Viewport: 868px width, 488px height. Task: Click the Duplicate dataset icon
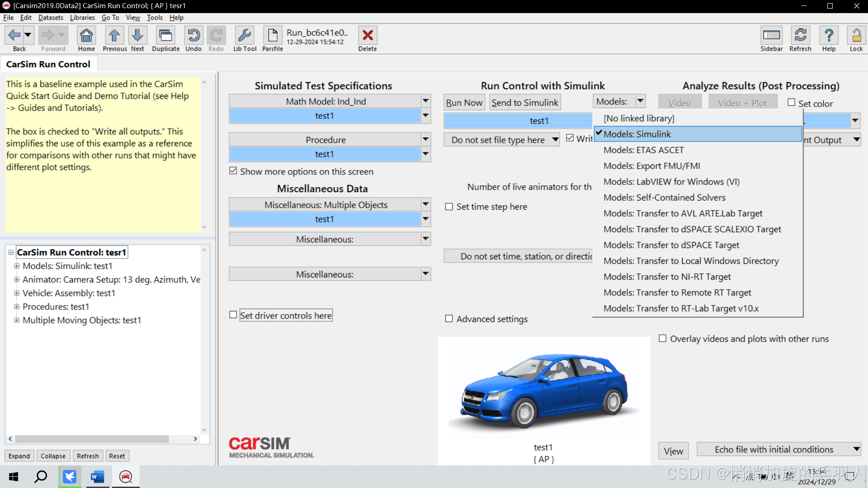(165, 36)
